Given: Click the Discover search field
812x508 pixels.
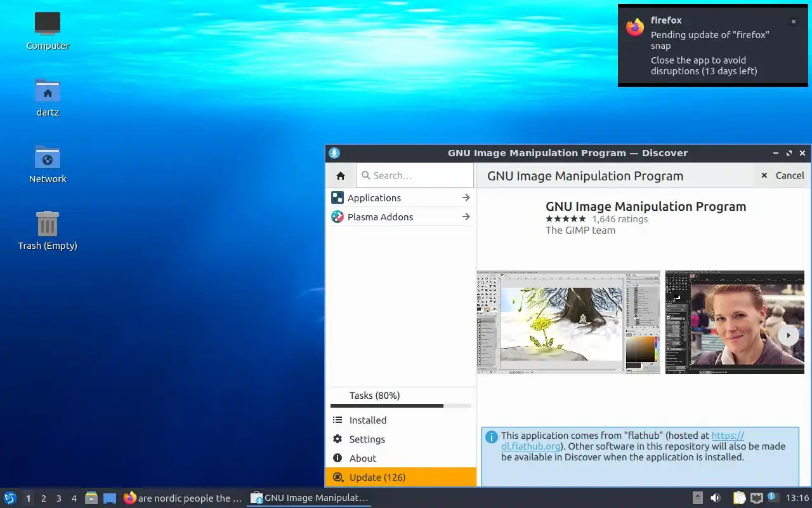Looking at the screenshot, I should coord(415,176).
